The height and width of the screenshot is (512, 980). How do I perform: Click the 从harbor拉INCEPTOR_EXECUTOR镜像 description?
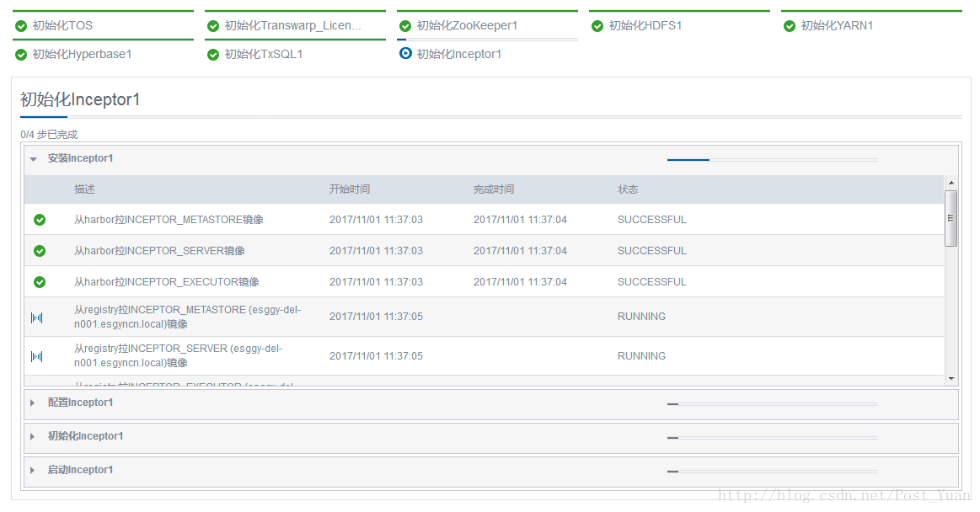click(167, 282)
